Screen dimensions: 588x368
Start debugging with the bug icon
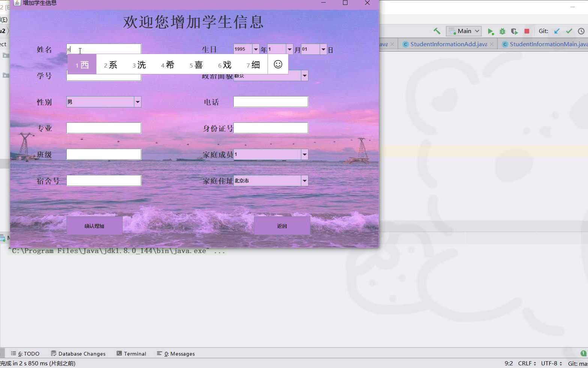tap(502, 31)
